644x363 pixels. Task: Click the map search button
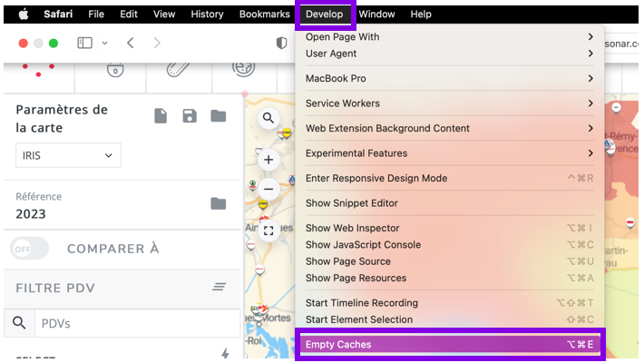click(x=268, y=118)
